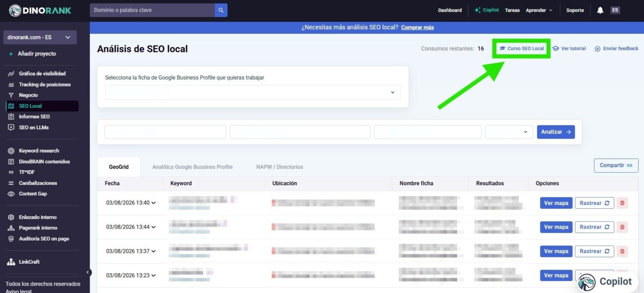
Task: Focus Dominio o palabra clave search field
Action: click(x=152, y=10)
